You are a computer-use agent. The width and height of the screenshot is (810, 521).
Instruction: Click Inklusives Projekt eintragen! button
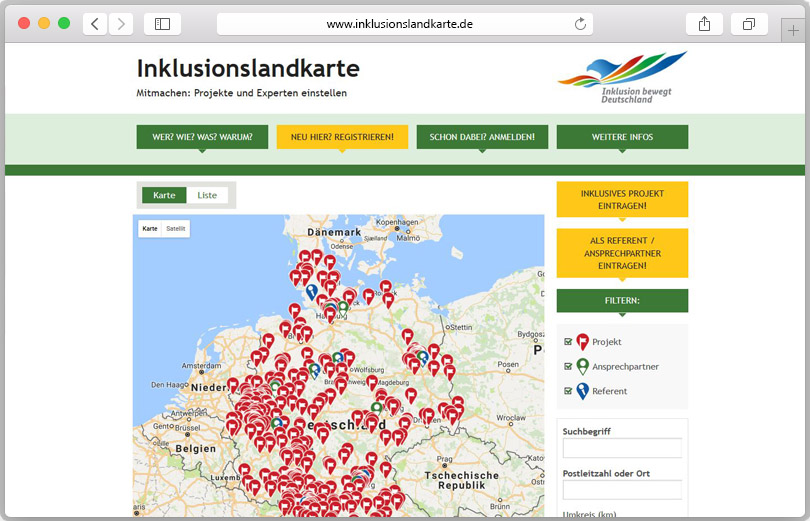[x=622, y=199]
